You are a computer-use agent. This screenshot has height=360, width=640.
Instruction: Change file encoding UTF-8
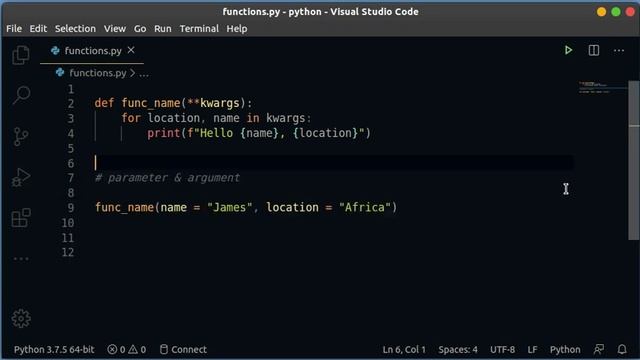click(502, 349)
